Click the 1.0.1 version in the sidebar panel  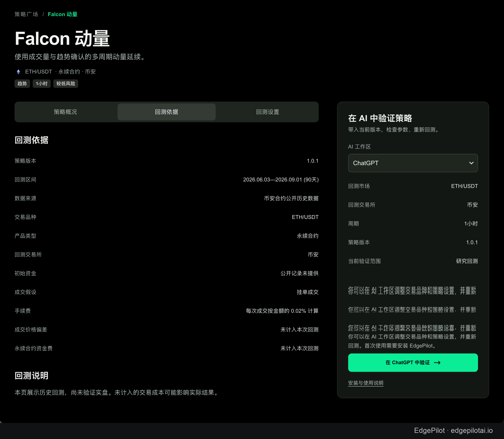pos(472,242)
